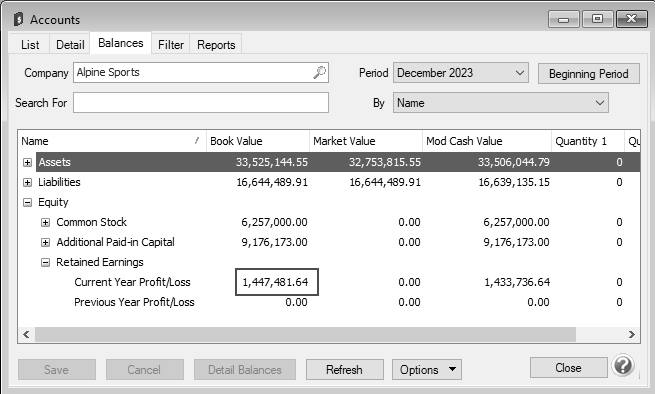Click the Quantity 1 column header
Viewport: 655px width, 394px height.
pos(588,141)
